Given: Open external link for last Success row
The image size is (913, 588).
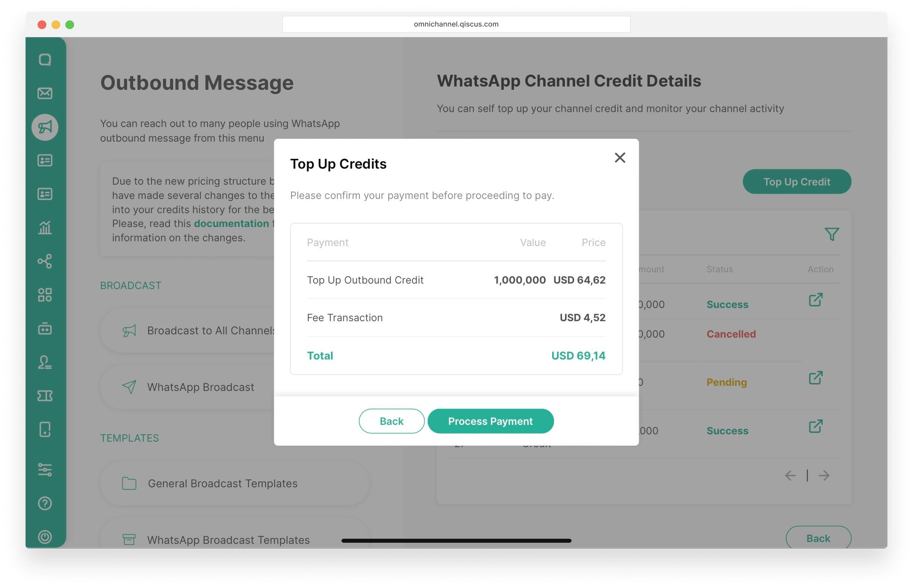Looking at the screenshot, I should tap(815, 426).
